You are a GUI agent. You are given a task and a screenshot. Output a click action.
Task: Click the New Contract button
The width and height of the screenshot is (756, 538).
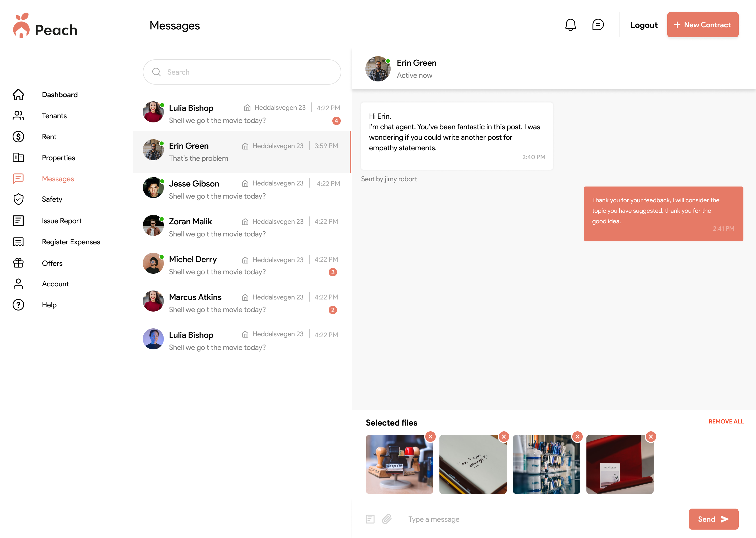pos(702,25)
